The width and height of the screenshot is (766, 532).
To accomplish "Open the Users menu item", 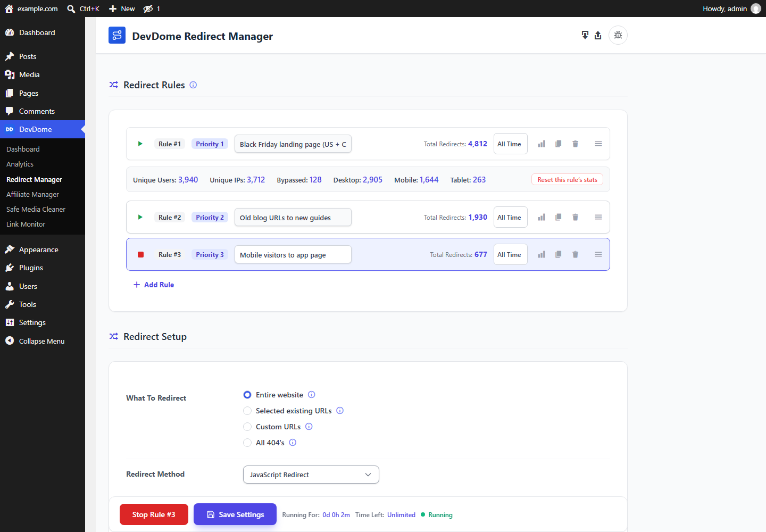I will (43, 286).
